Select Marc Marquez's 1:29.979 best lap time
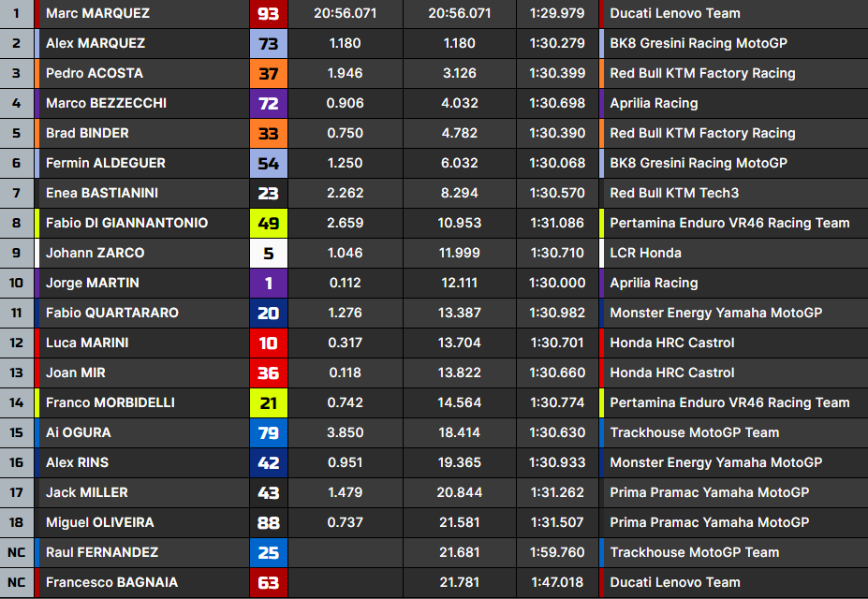Screen dimensions: 868x599 pos(557,14)
